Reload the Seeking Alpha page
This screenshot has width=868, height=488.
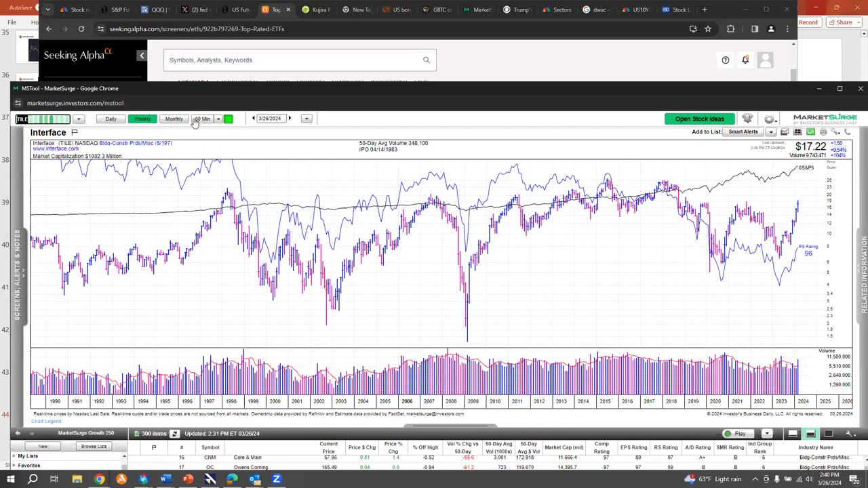[x=81, y=29]
